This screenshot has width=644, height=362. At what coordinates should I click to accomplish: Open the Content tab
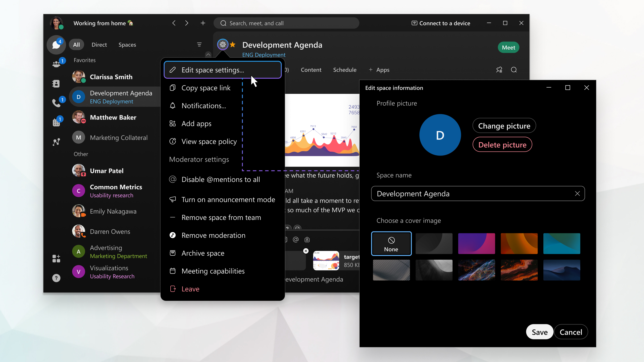[311, 70]
